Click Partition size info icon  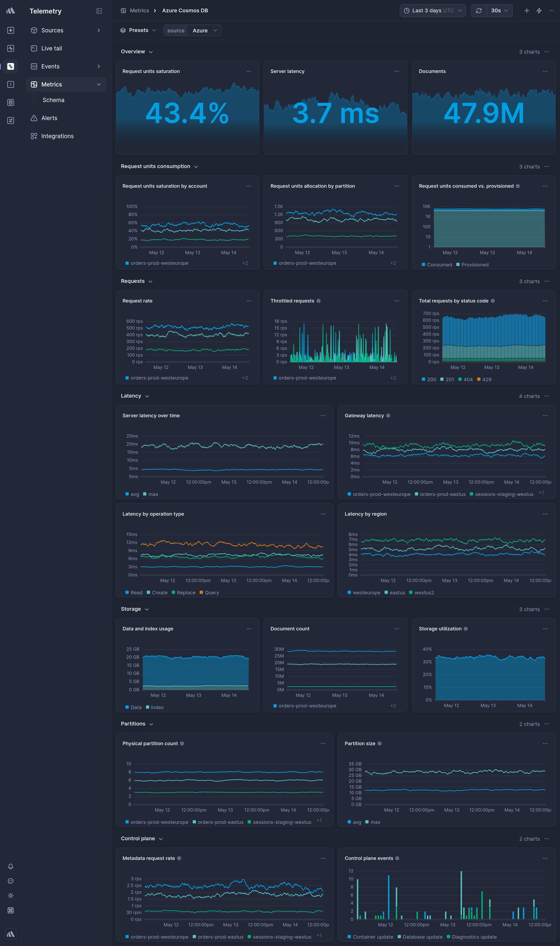[x=380, y=744]
